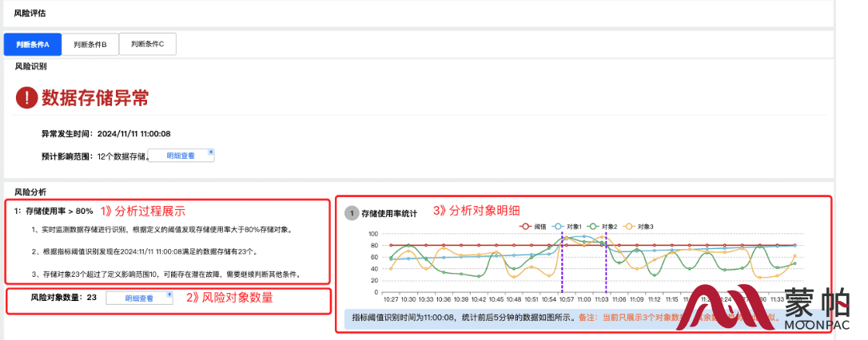Click the first purple dashed vertical marker
This screenshot has height=340, width=868.
[x=562, y=262]
